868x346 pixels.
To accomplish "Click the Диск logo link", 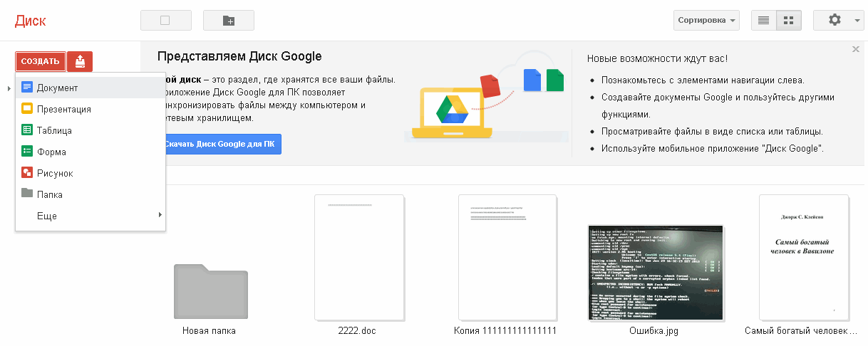I will 29,20.
